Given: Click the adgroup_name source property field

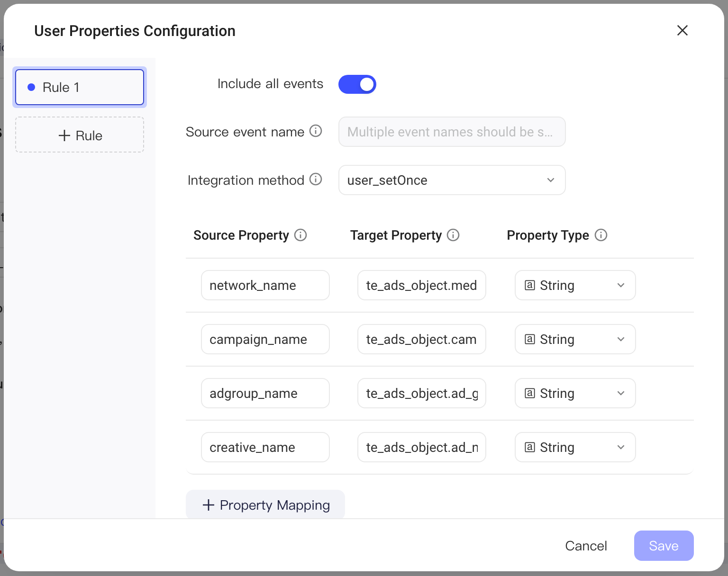Looking at the screenshot, I should click(x=265, y=393).
